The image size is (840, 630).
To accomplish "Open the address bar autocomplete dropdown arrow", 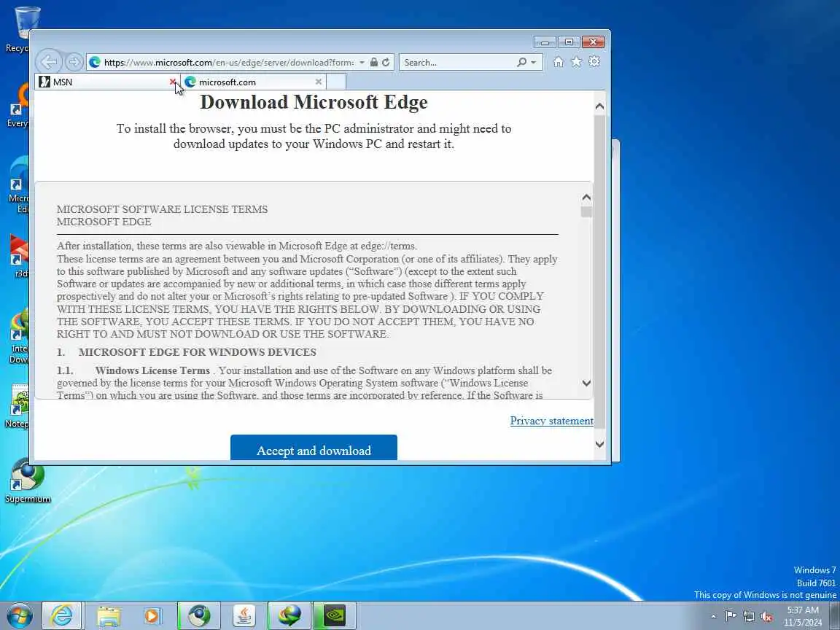I will pyautogui.click(x=362, y=62).
